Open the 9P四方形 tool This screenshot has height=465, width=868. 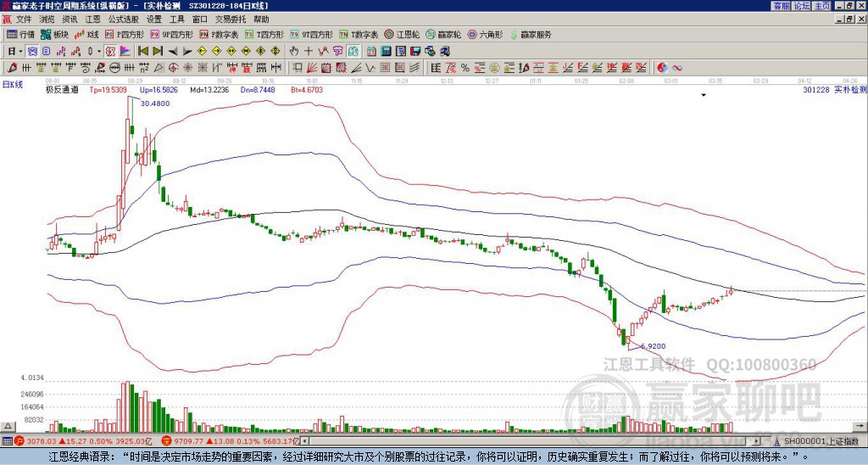(x=171, y=34)
